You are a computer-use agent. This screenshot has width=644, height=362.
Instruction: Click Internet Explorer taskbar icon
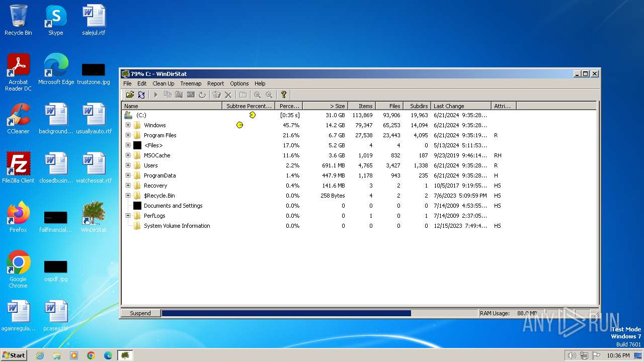point(40,355)
